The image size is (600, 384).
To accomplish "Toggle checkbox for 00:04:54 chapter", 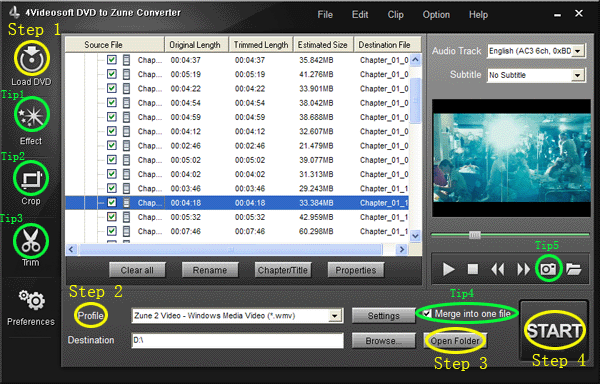I will [112, 103].
